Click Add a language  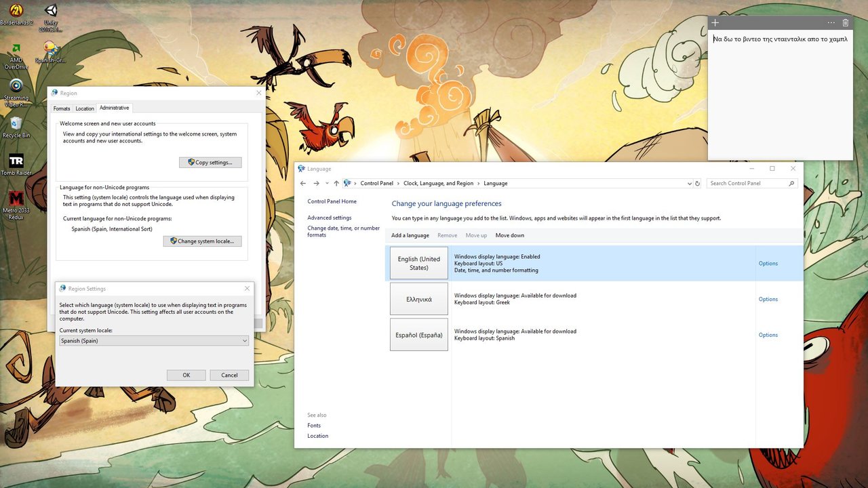coord(410,235)
